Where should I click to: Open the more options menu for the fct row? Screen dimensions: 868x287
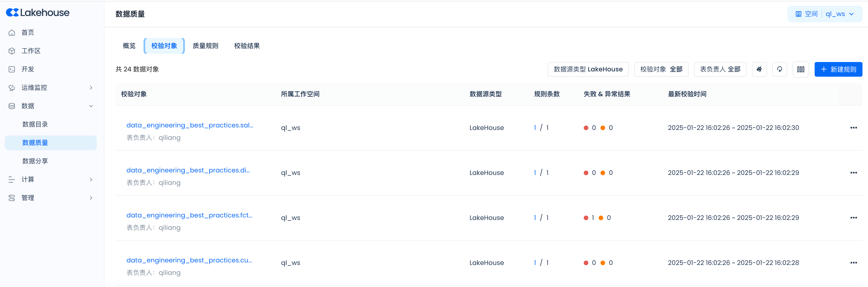pos(853,218)
